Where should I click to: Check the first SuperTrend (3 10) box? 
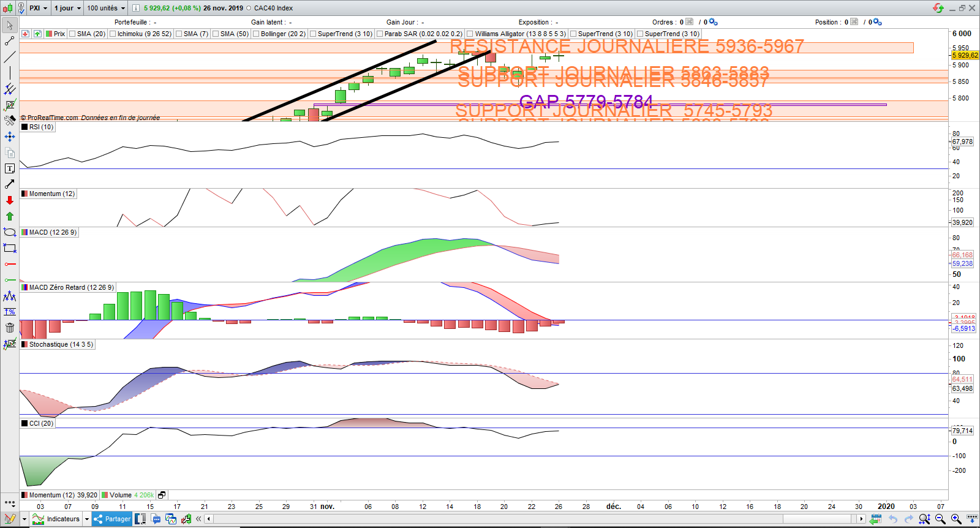point(313,34)
